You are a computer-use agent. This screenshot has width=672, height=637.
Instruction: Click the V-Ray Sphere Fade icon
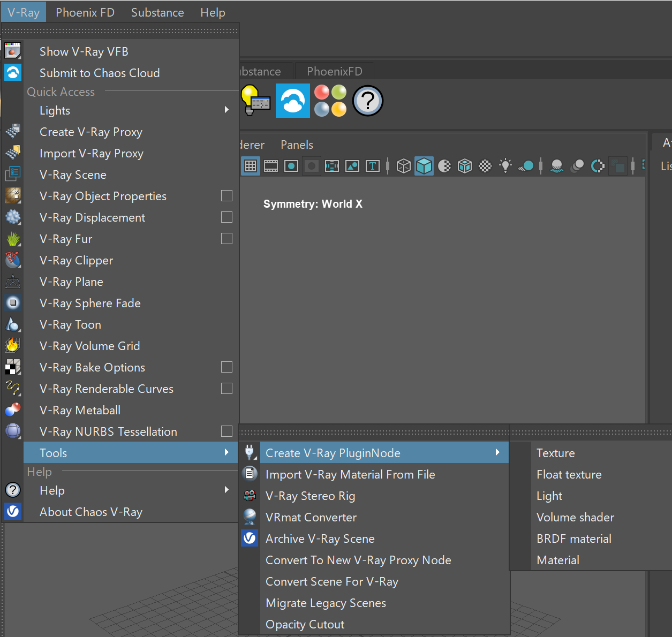pyautogui.click(x=13, y=302)
